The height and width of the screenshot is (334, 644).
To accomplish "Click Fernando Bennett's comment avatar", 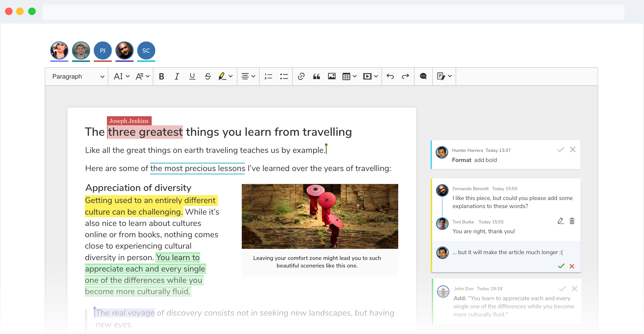I will (442, 190).
